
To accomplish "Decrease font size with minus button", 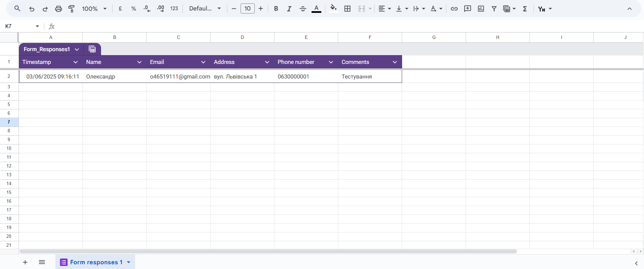I will pyautogui.click(x=234, y=9).
